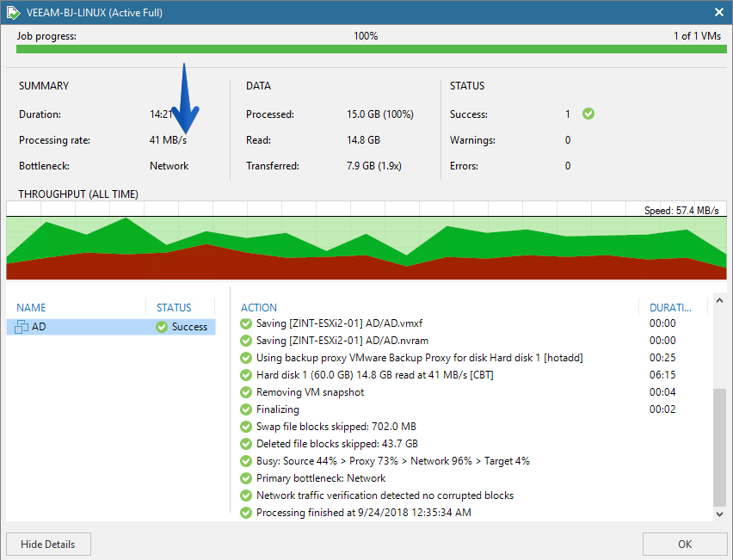Click the action log scrollbar thumb
This screenshot has width=733, height=560.
pos(719,446)
